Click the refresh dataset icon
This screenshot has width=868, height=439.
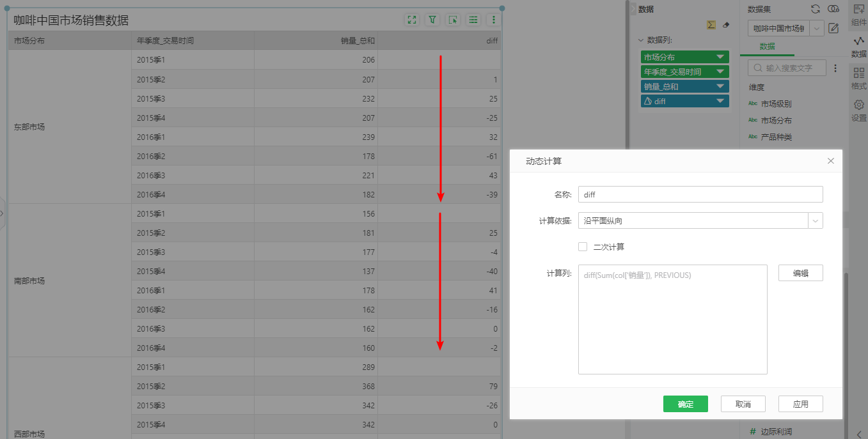816,9
